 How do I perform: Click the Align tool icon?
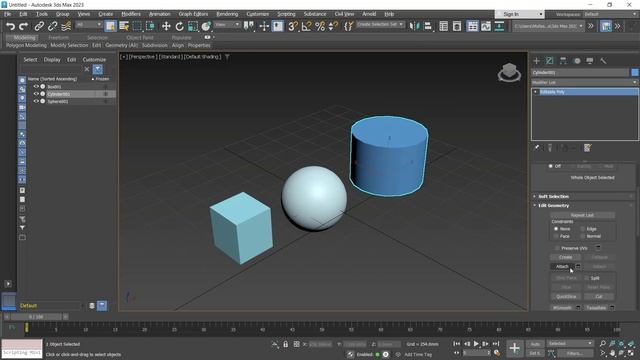click(x=427, y=27)
